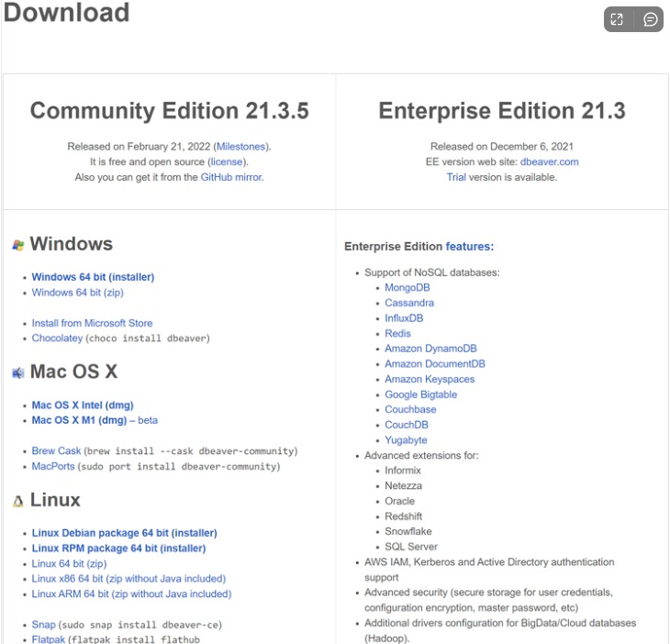Screen dimensions: 670x644
Task: Download Mac OS X Intel (dmg)
Action: pos(83,405)
